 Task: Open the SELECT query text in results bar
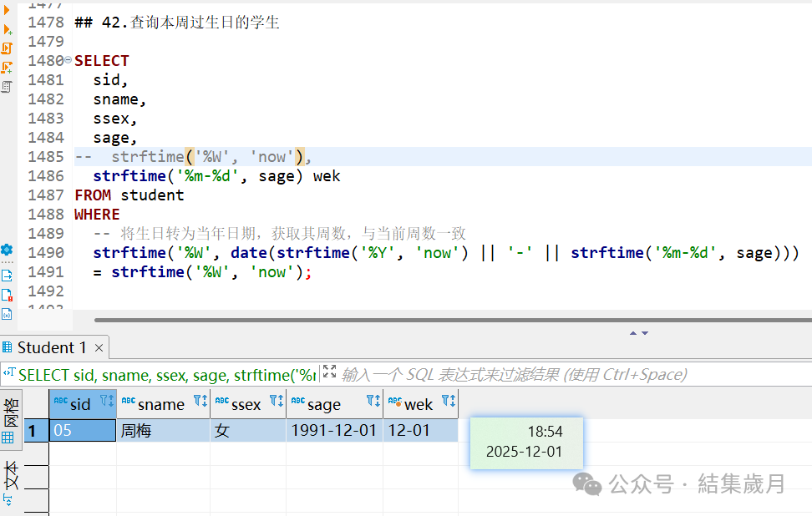click(x=167, y=375)
